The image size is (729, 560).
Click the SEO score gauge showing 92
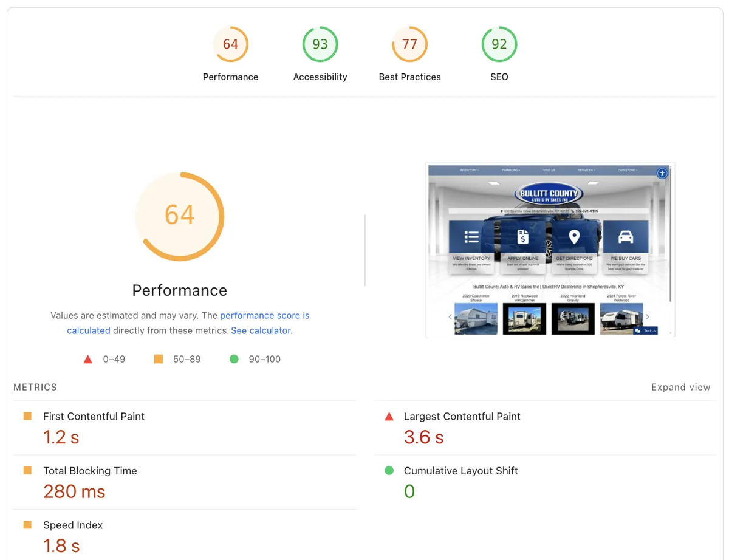pyautogui.click(x=499, y=44)
